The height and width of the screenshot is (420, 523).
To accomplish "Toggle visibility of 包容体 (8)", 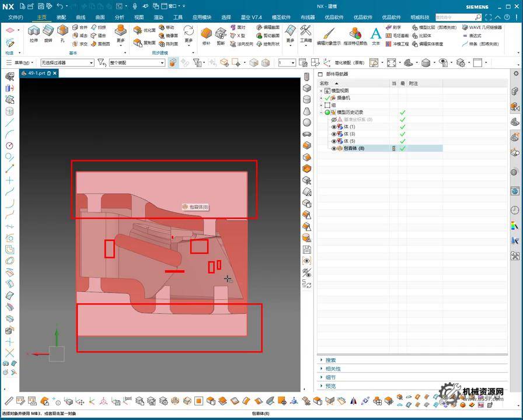I will point(334,148).
